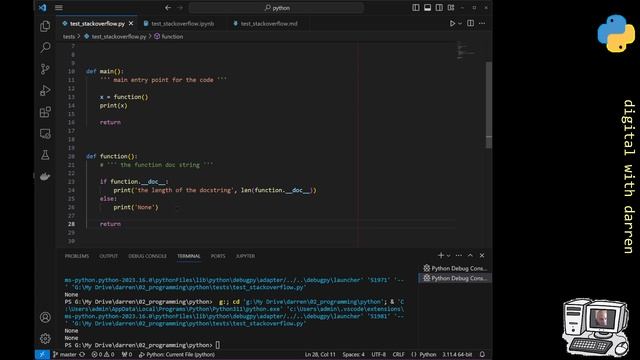The image size is (640, 360).
Task: Select the first Python Debug Console terminal
Action: point(455,268)
